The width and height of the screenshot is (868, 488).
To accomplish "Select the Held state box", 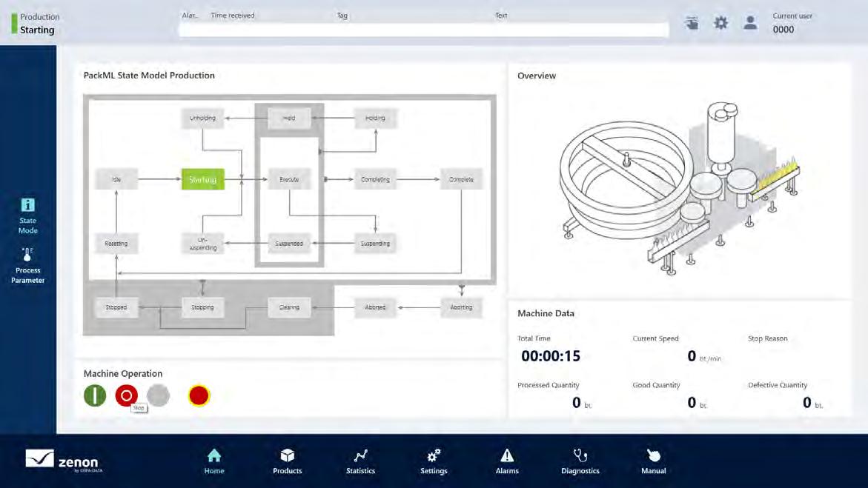I will (289, 118).
